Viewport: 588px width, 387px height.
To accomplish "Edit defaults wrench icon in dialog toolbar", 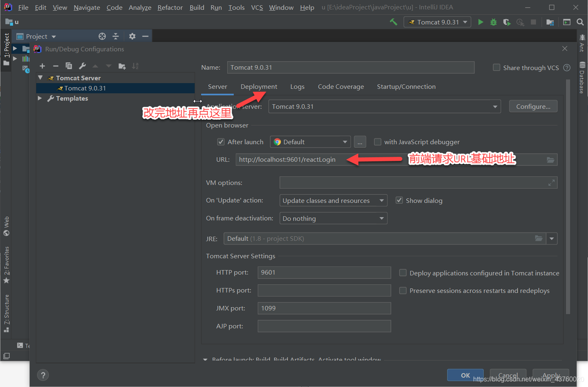I will 82,66.
